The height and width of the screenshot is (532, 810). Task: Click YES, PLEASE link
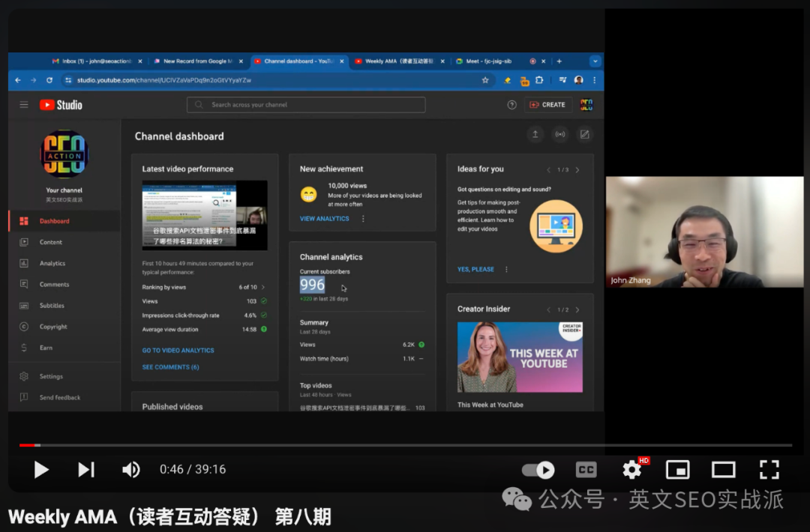(475, 269)
